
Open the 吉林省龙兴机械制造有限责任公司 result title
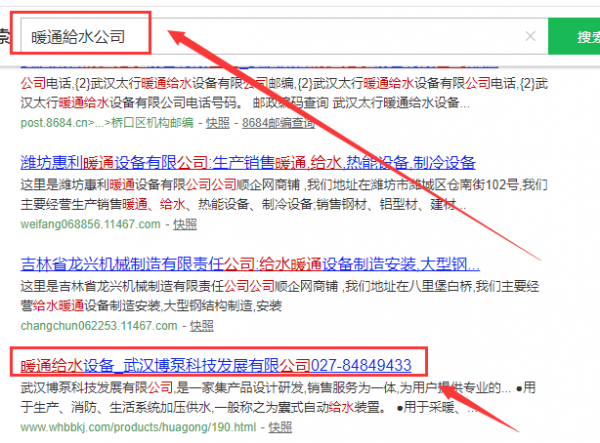click(x=250, y=266)
